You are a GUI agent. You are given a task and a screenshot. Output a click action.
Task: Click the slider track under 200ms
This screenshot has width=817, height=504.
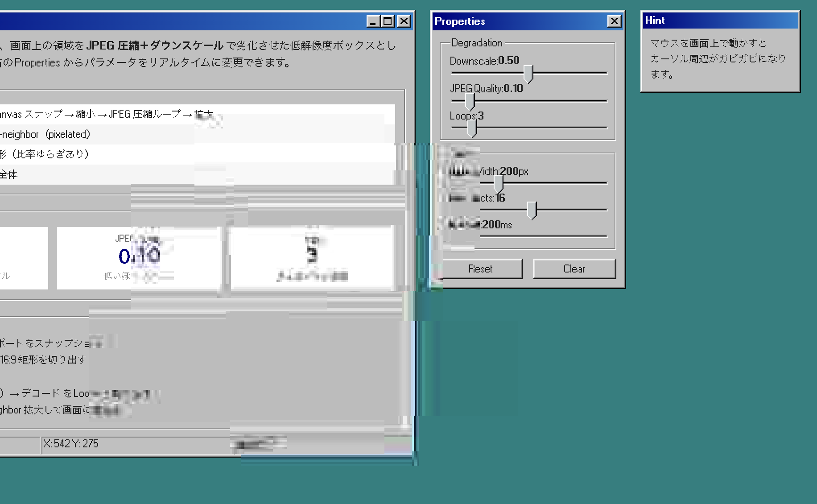tap(543, 236)
